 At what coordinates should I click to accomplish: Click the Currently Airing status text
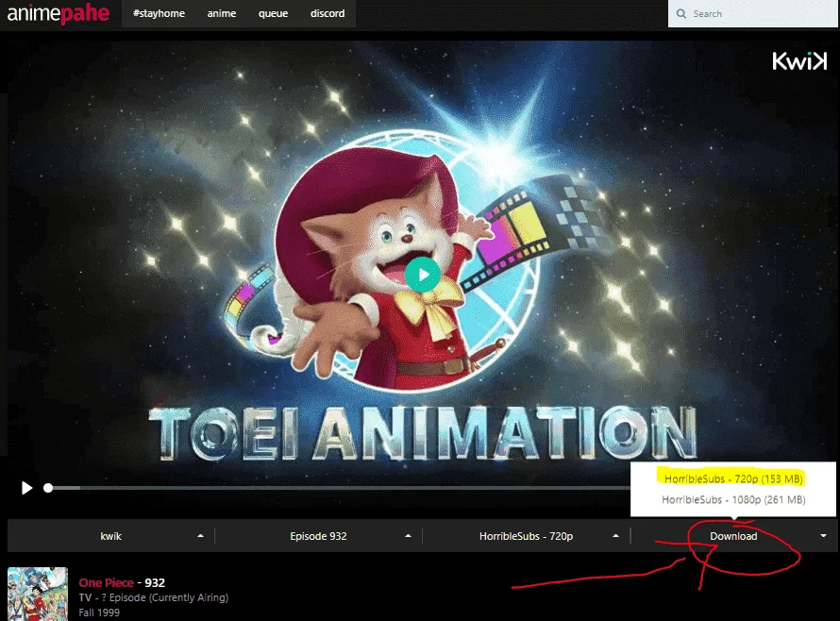pyautogui.click(x=189, y=597)
